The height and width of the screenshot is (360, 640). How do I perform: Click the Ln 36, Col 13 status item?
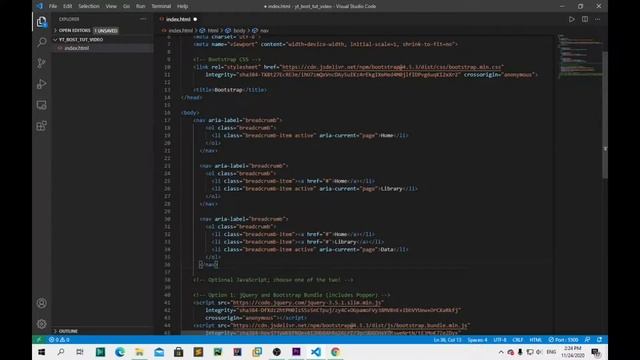pos(447,340)
